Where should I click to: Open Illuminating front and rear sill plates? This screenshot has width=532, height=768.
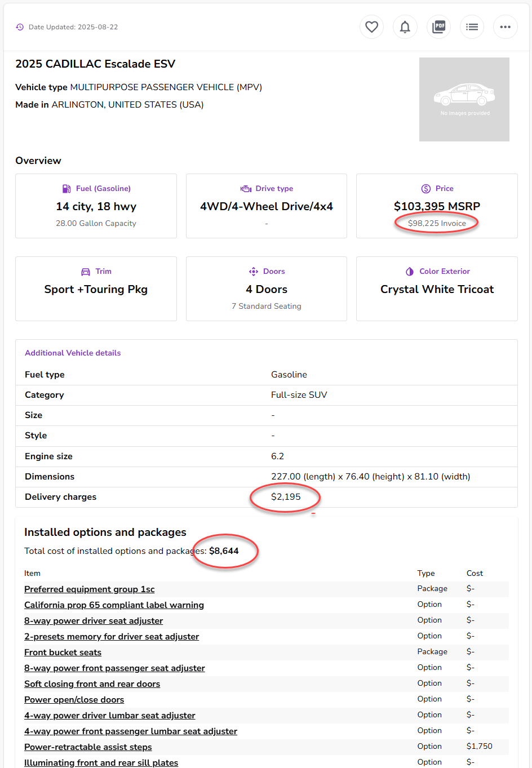(101, 762)
